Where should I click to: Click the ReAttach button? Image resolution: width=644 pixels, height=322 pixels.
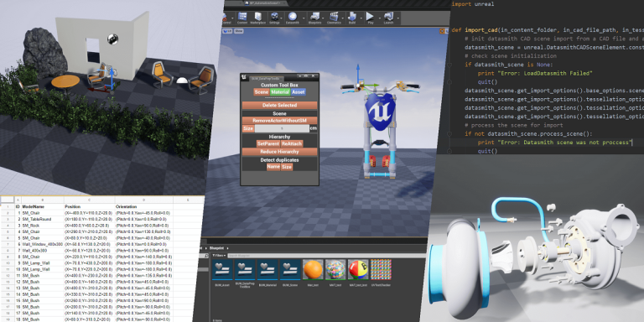coord(292,143)
